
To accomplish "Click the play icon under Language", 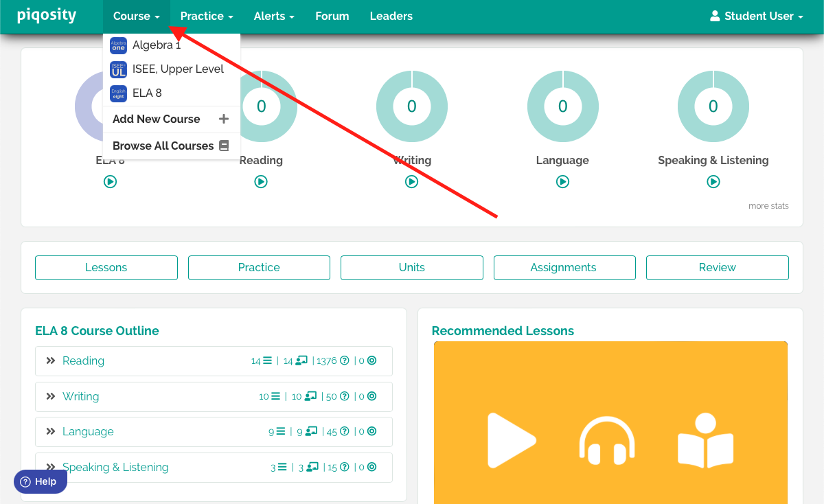I will [562, 182].
